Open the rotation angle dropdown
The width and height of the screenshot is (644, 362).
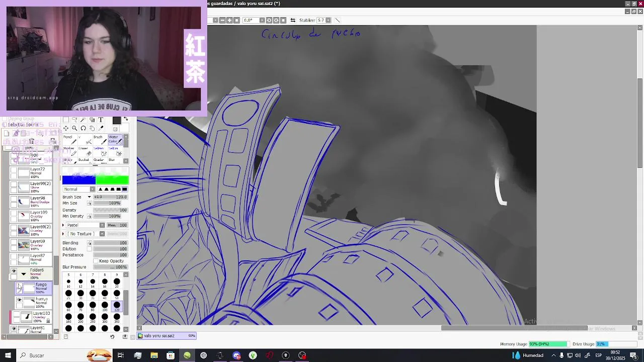click(x=262, y=20)
